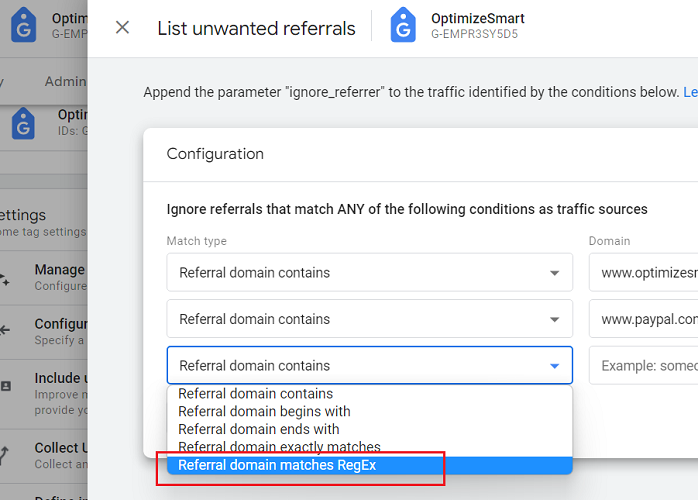
Task: Expand the second match type dropdown arrow
Action: 554,319
